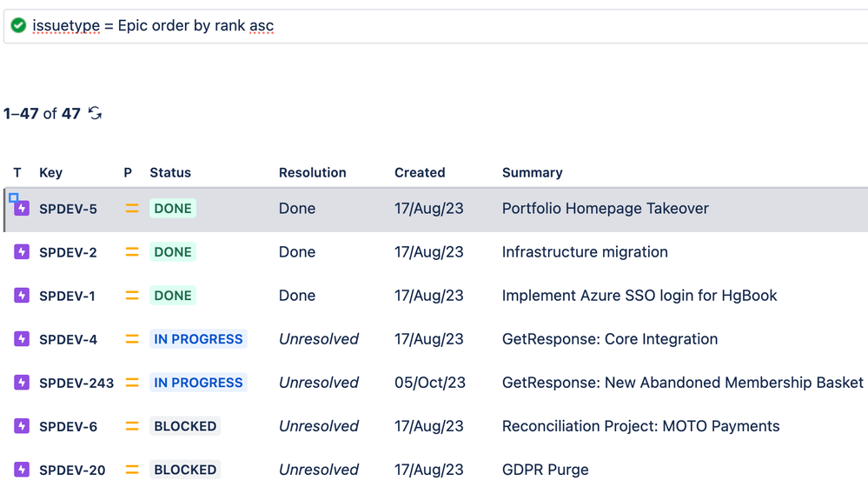Open issue key SPDEV-20
Image resolution: width=868 pixels, height=487 pixels.
point(72,470)
